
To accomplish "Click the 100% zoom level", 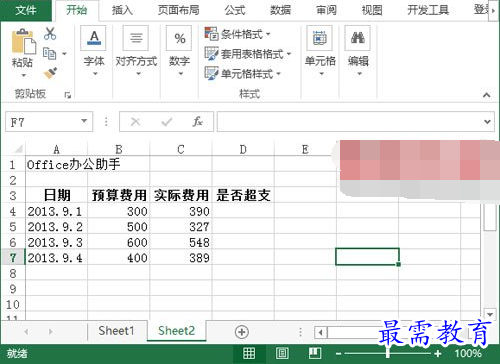I will [468, 353].
